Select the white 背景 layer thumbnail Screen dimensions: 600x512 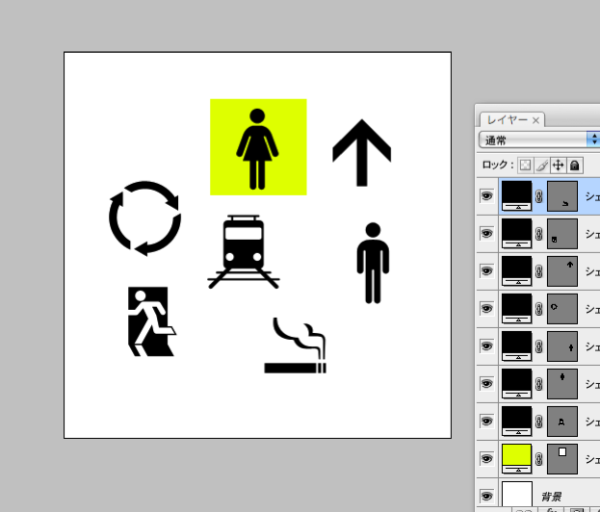point(517,494)
